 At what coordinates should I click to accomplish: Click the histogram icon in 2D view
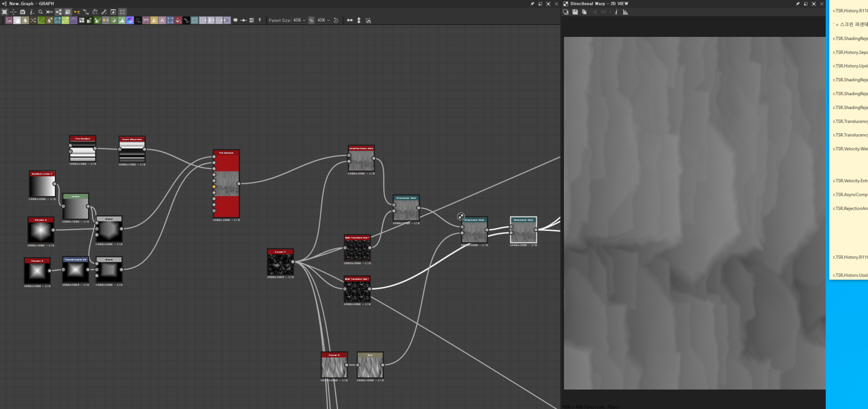(x=625, y=12)
